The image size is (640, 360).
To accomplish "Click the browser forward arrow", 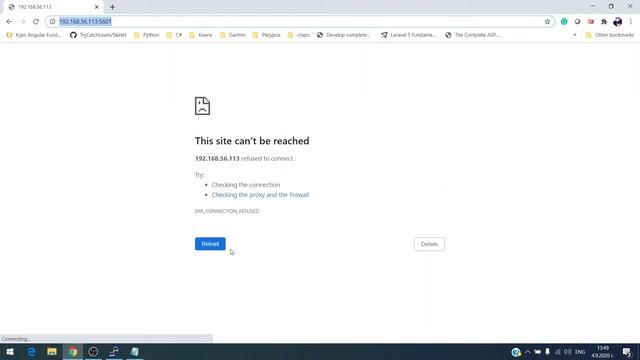I will coord(22,22).
